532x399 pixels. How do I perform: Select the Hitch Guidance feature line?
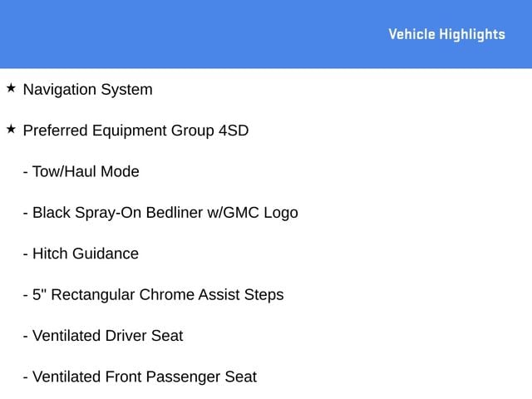click(81, 254)
